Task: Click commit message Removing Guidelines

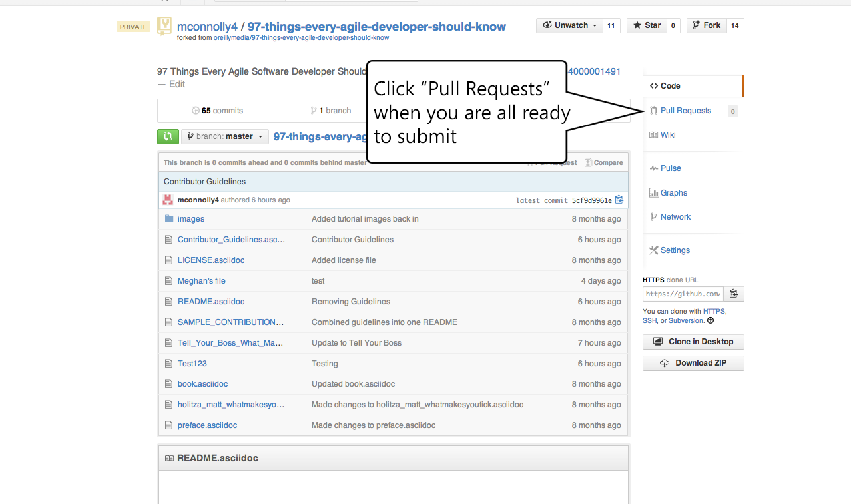Action: 351,302
